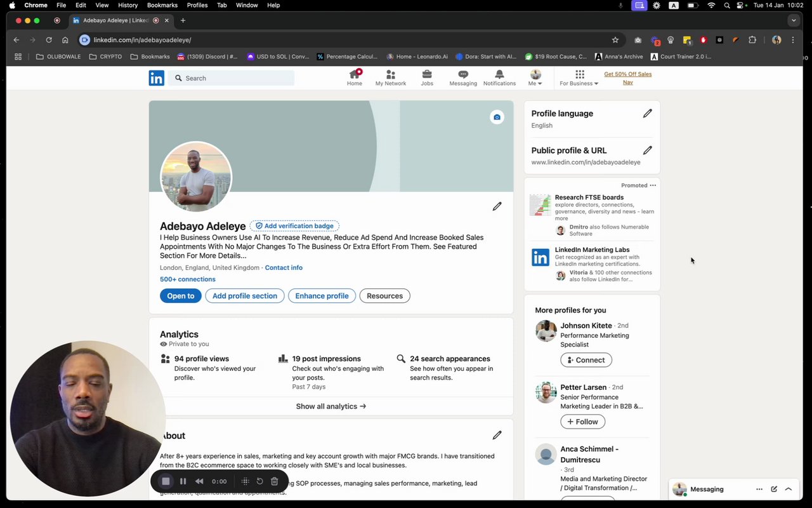Edit the background photo via camera icon
The width and height of the screenshot is (812, 508).
(497, 117)
